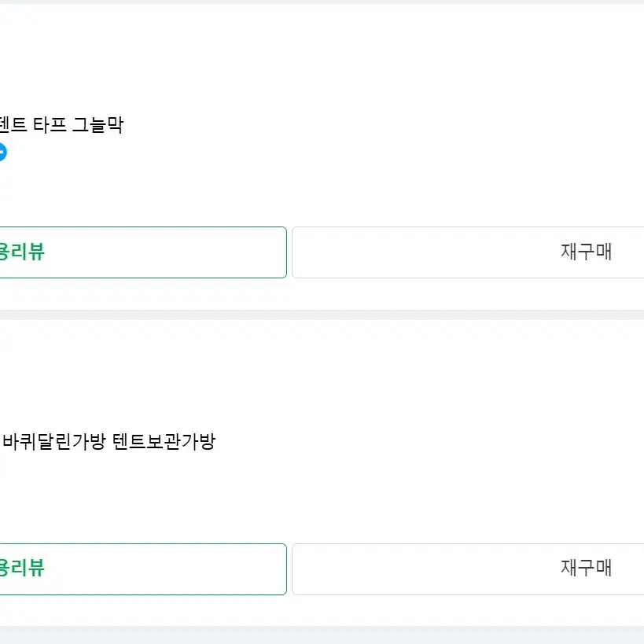Click the 재구매 label in the upper card
644x644 pixels.
pyautogui.click(x=586, y=252)
